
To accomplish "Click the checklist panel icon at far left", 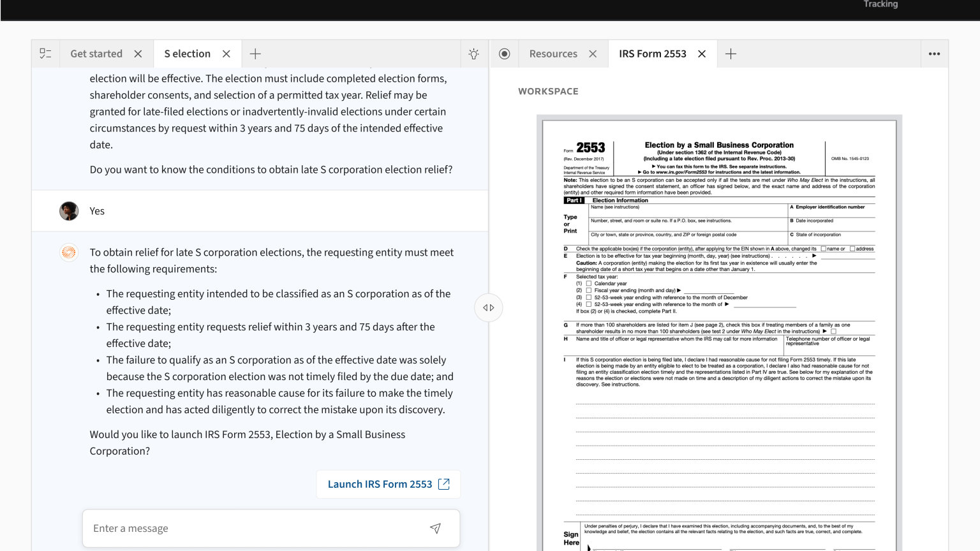I will [45, 54].
